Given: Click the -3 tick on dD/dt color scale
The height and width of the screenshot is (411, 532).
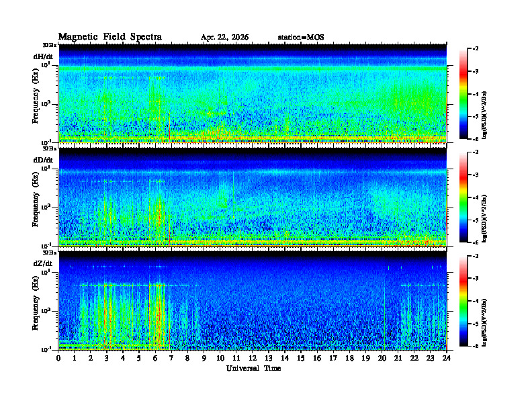Looking at the screenshot, I should 476,175.
